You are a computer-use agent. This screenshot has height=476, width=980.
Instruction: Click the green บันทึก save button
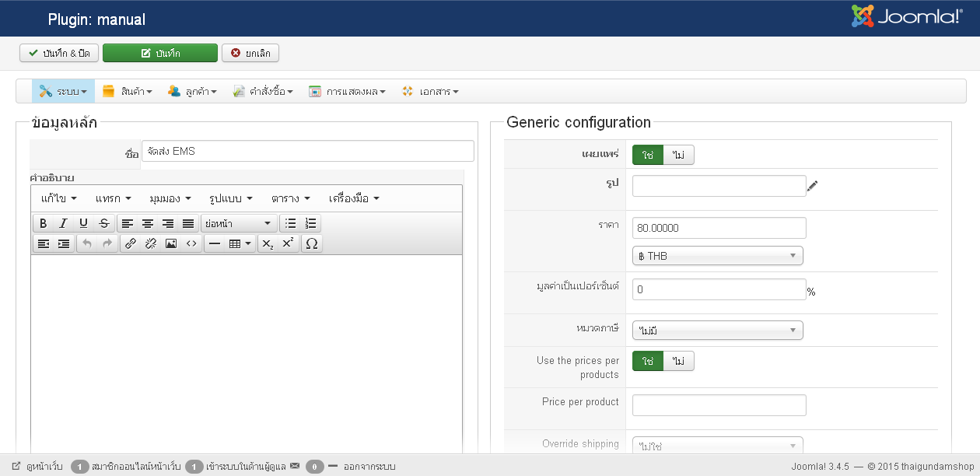160,53
